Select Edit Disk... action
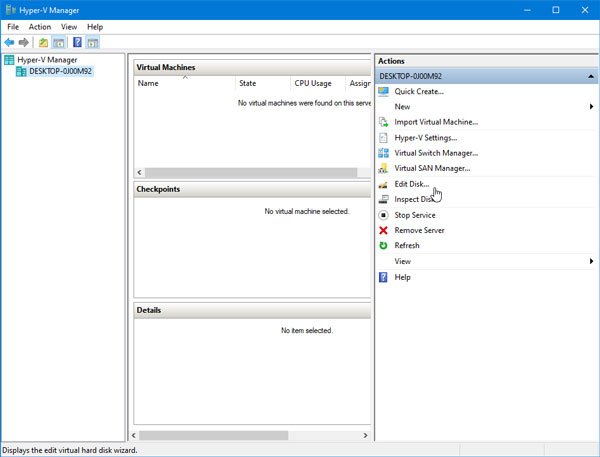 pyautogui.click(x=412, y=184)
